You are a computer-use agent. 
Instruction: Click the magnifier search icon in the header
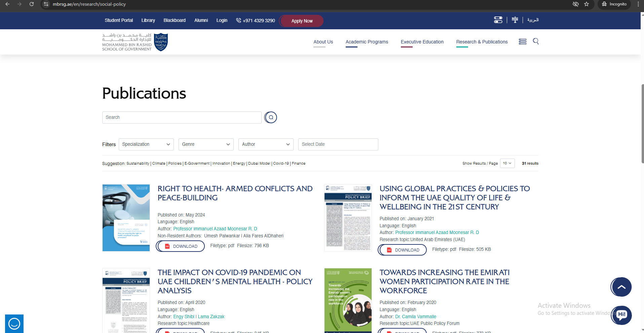click(536, 41)
